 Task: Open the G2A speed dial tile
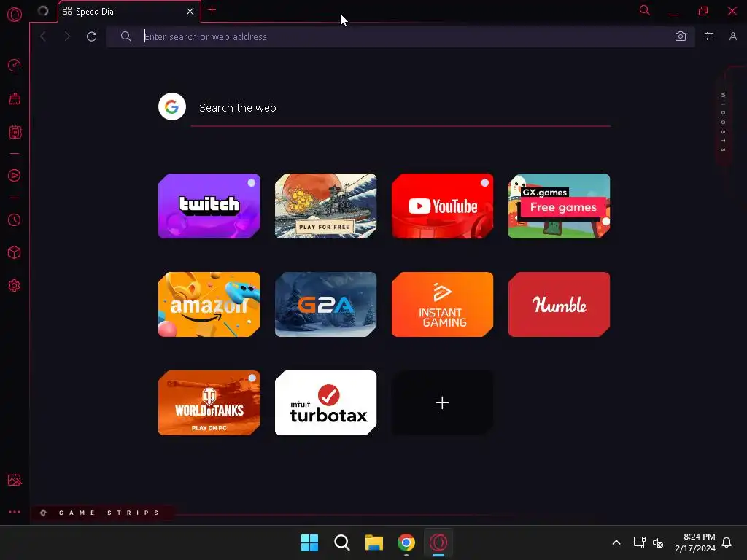[325, 304]
